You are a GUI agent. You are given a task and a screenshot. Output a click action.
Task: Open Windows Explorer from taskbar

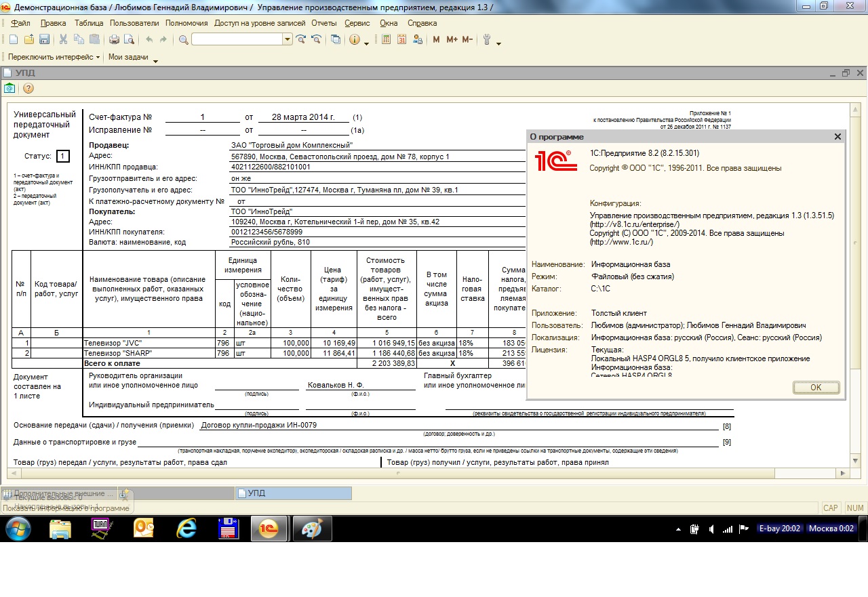pos(60,529)
